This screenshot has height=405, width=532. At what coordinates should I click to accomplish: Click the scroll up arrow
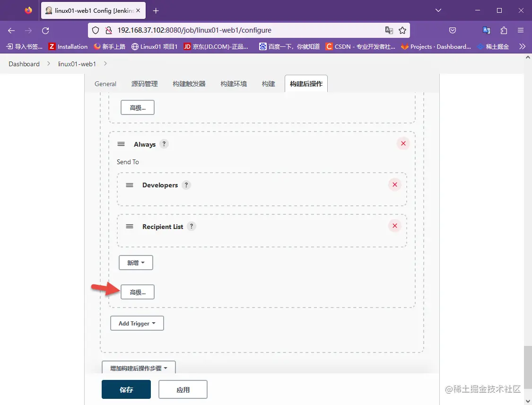(528, 57)
